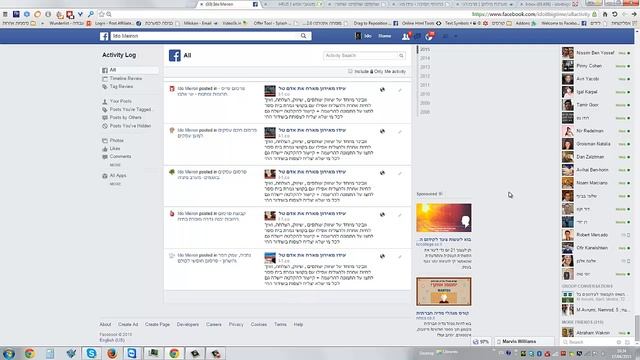The image size is (640, 360).
Task: Click the Ido profile name in the header
Action: tap(368, 36)
